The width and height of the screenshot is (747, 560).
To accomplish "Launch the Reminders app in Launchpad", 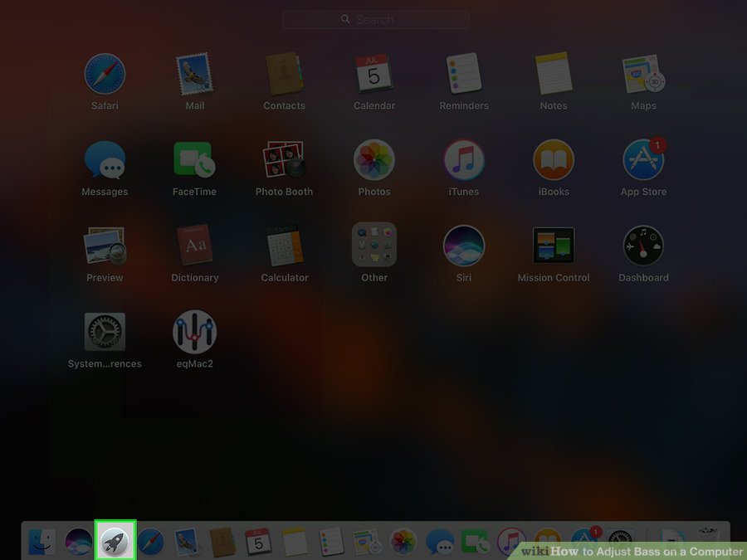I will tap(463, 73).
